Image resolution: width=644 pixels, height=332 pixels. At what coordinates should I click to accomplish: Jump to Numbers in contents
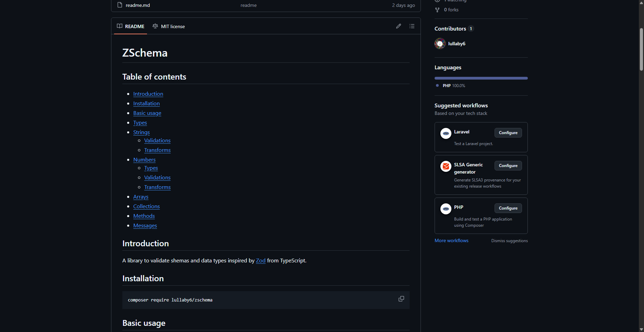coord(144,160)
